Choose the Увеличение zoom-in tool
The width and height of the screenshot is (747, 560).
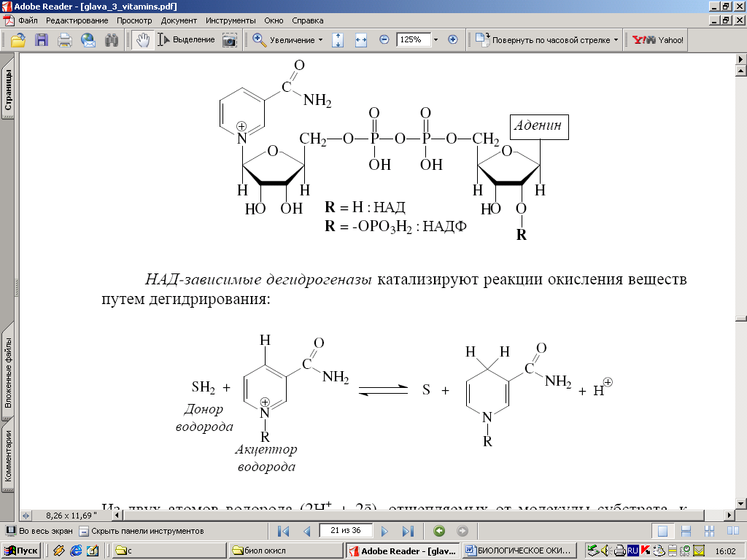[x=284, y=40]
